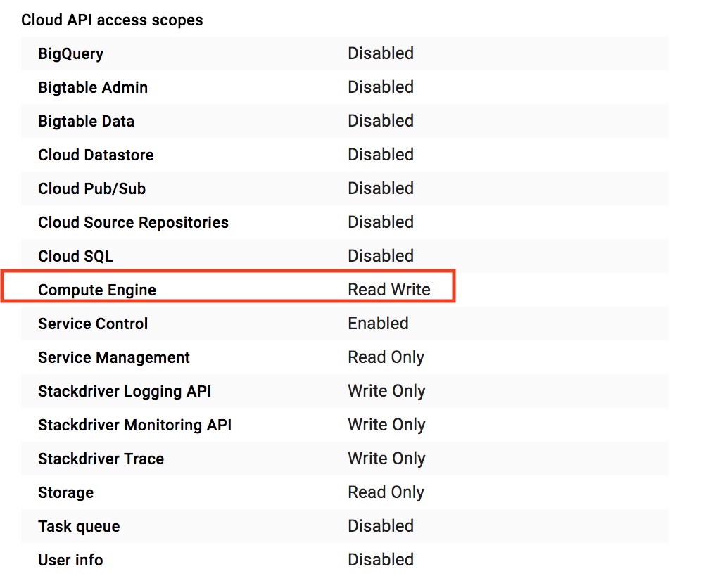This screenshot has height=588, width=708.
Task: Click Disabled status for User info
Action: click(381, 560)
